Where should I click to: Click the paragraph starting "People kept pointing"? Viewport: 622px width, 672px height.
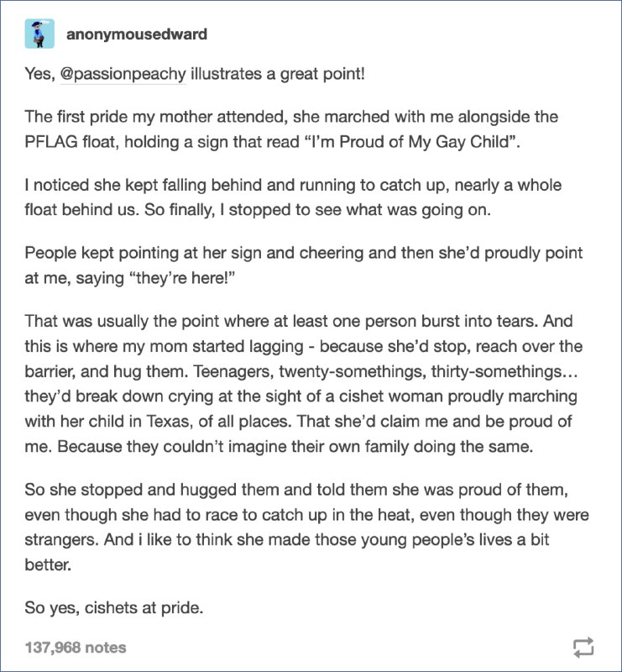click(304, 265)
